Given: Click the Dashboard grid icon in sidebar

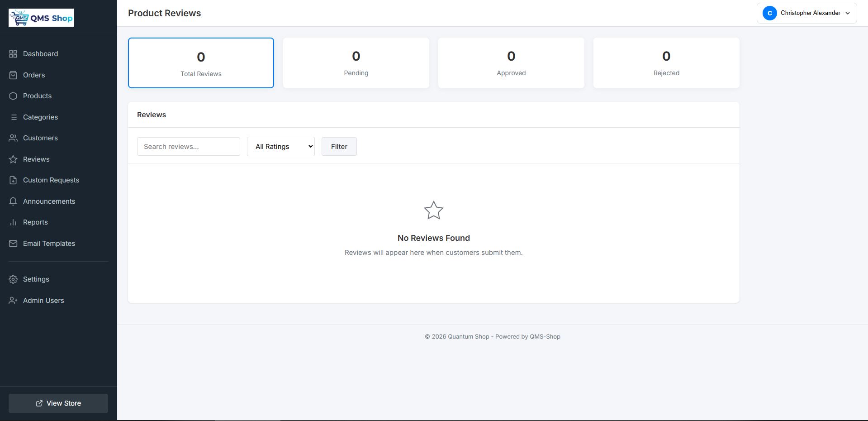Looking at the screenshot, I should [13, 54].
